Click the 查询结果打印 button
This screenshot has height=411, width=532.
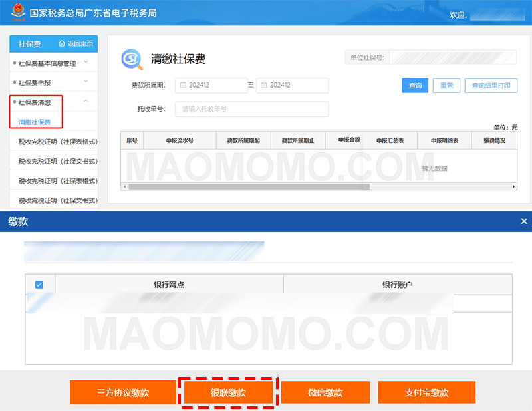(491, 86)
